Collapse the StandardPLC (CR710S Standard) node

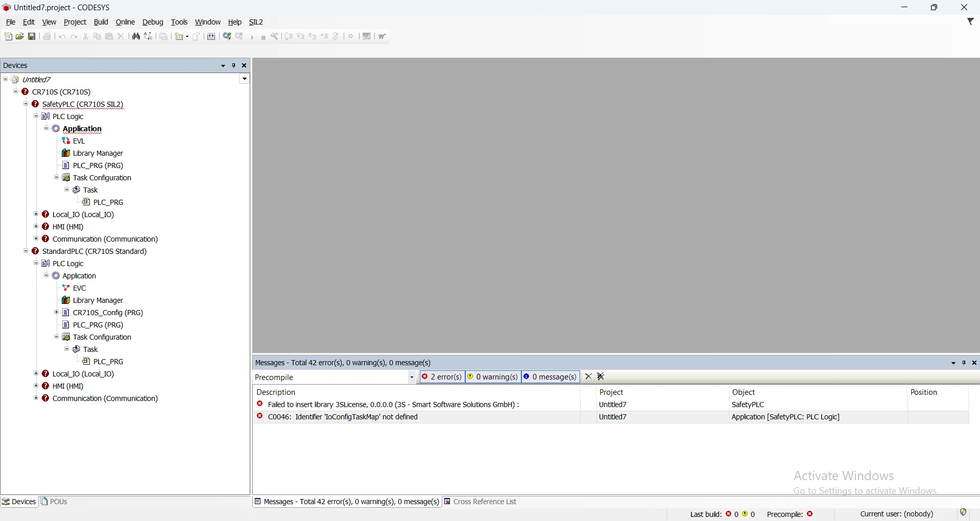point(26,251)
